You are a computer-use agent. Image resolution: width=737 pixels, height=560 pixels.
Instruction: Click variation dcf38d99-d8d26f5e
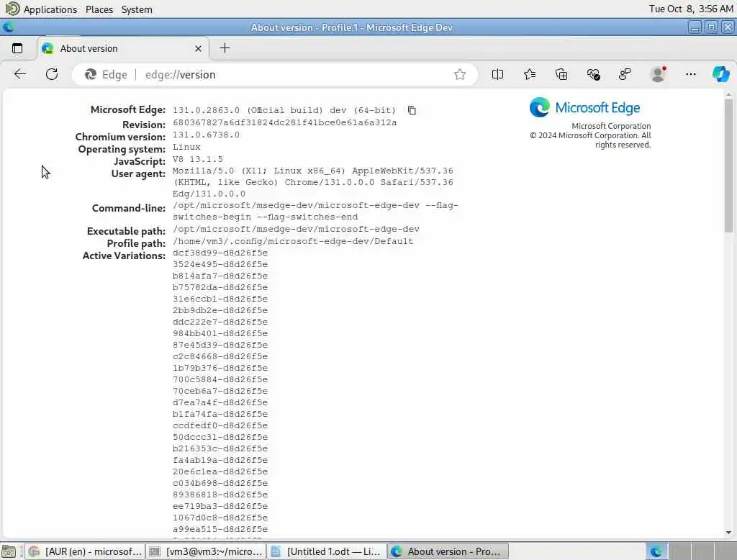(x=220, y=253)
